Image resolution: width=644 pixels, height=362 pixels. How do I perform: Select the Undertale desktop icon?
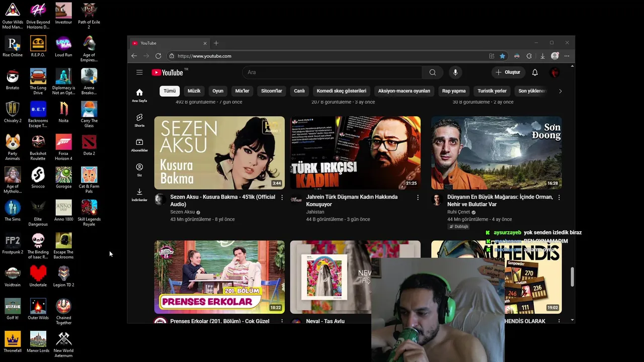point(38,276)
